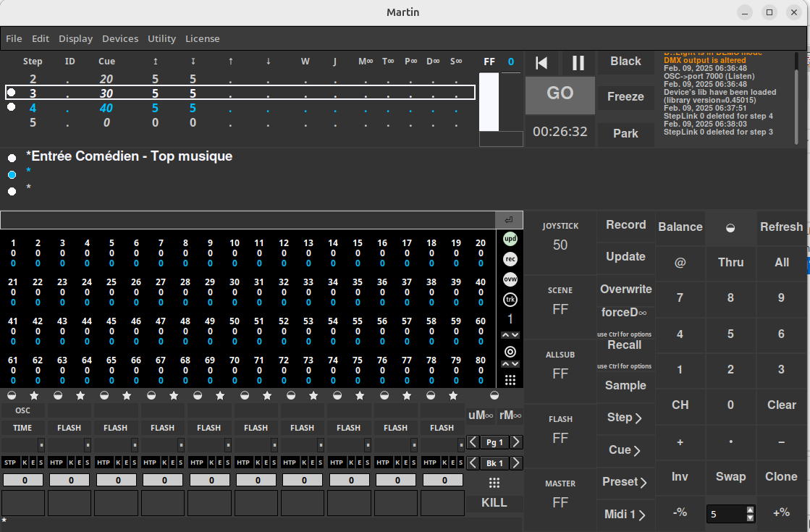This screenshot has width=810, height=532.
Task: Open the Utility menu
Action: 161,38
